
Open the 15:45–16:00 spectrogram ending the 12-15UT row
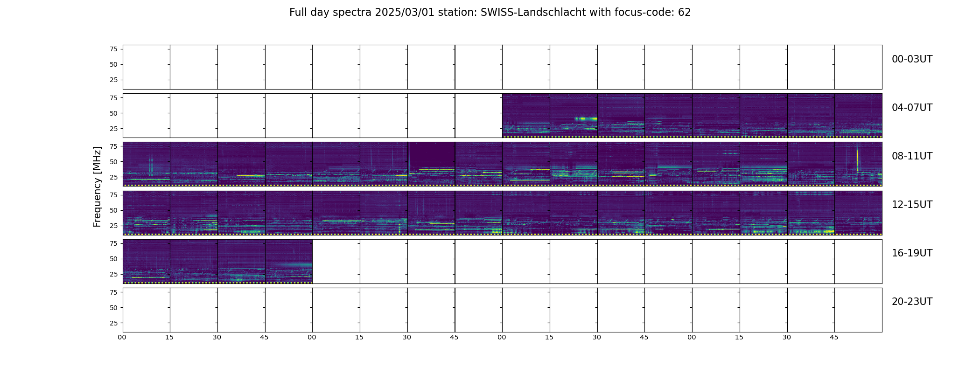(858, 213)
